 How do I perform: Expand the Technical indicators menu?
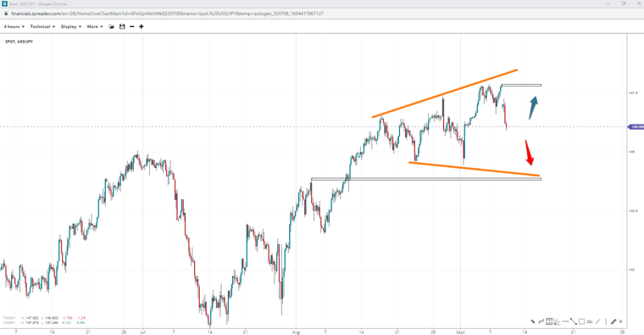pos(42,26)
